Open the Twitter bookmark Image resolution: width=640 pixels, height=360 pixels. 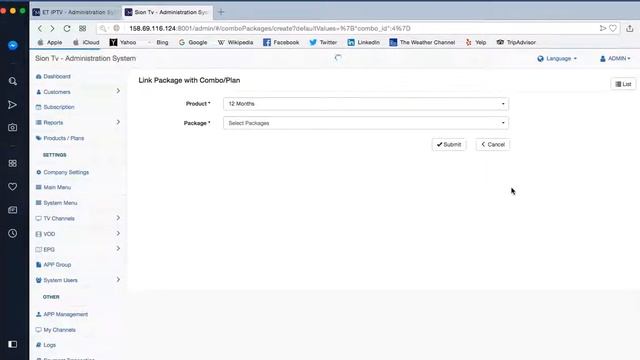point(323,42)
